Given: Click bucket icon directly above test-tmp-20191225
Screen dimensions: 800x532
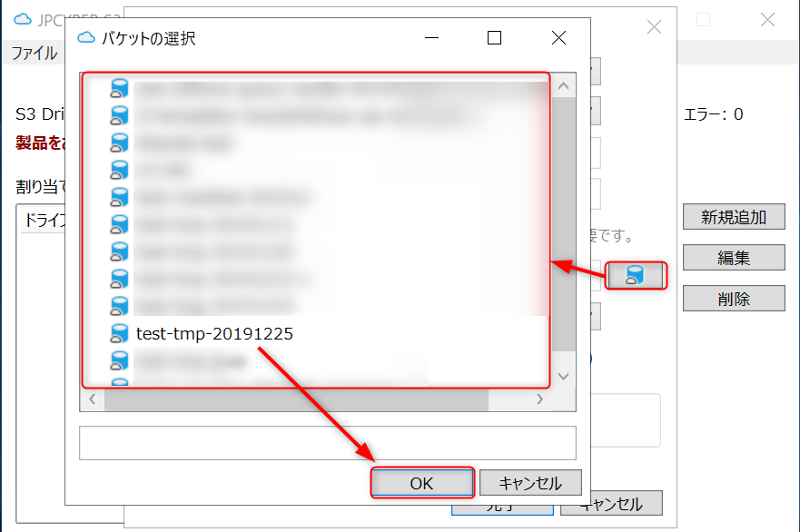Looking at the screenshot, I should [x=119, y=306].
